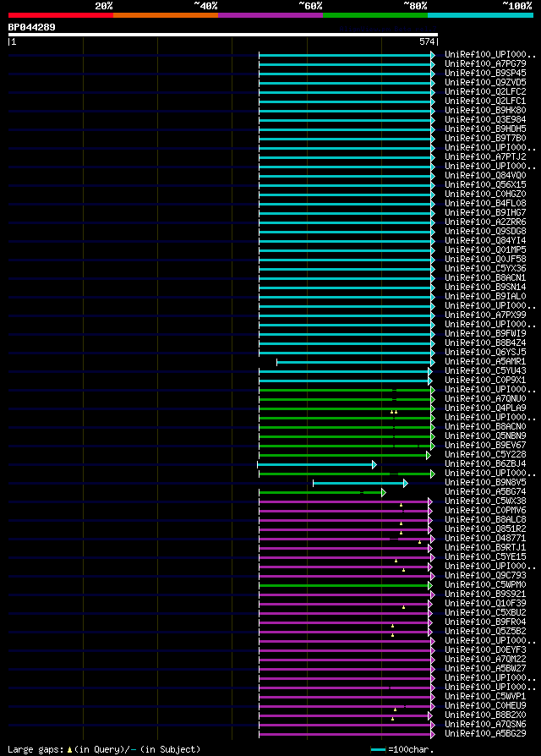
Task: Open the UniRef100_Q4PLA9 entry
Action: 485,408
